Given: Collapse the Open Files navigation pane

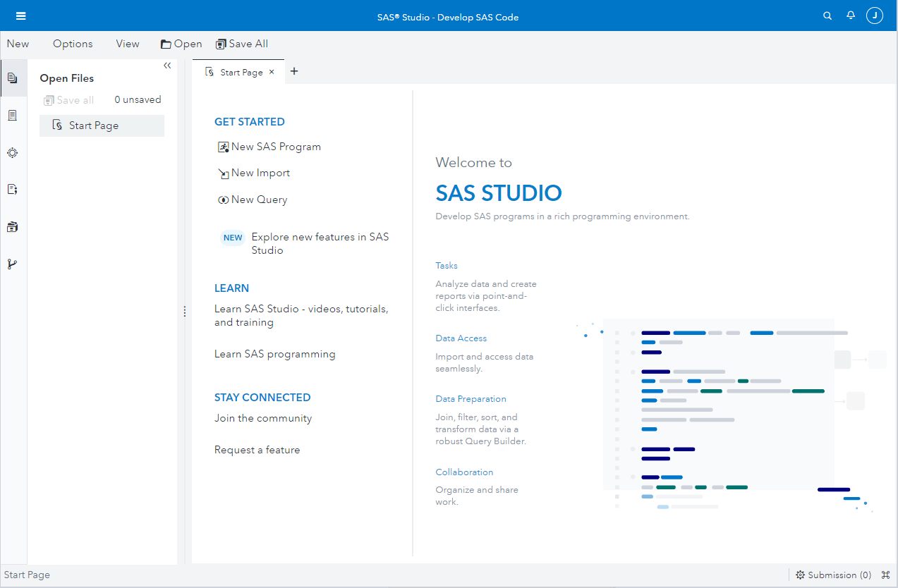Looking at the screenshot, I should [x=167, y=66].
